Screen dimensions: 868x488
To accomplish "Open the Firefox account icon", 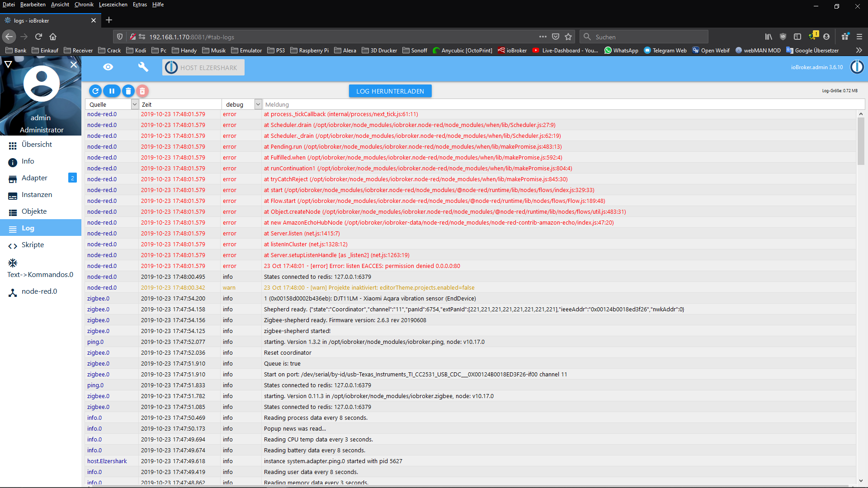I will click(x=826, y=37).
